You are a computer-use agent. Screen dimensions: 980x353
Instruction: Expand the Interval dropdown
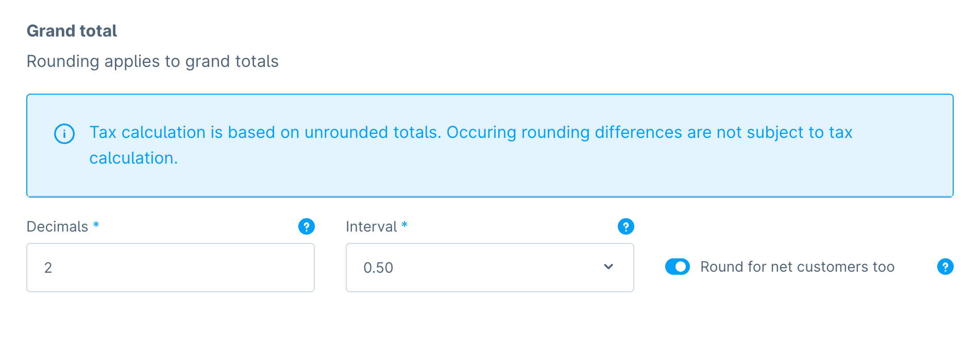coord(489,268)
